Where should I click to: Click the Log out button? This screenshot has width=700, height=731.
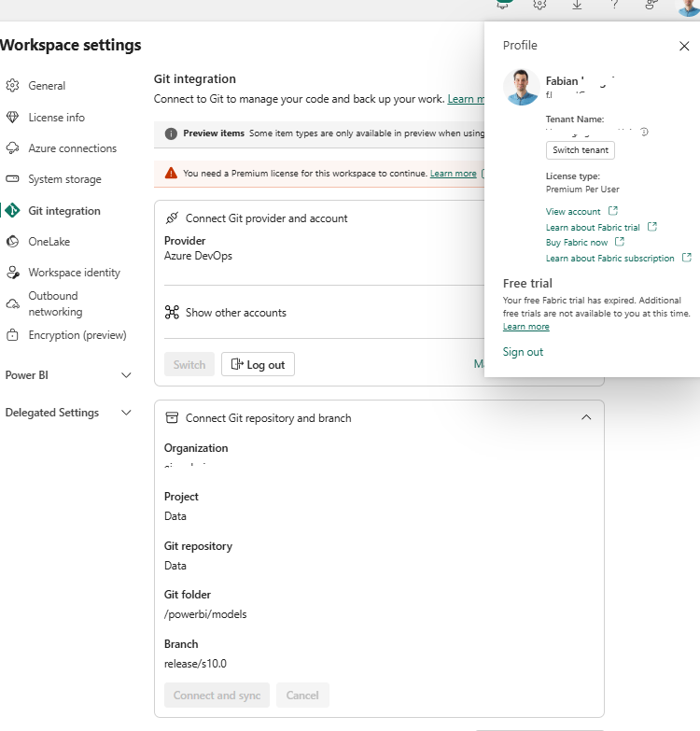tap(258, 365)
